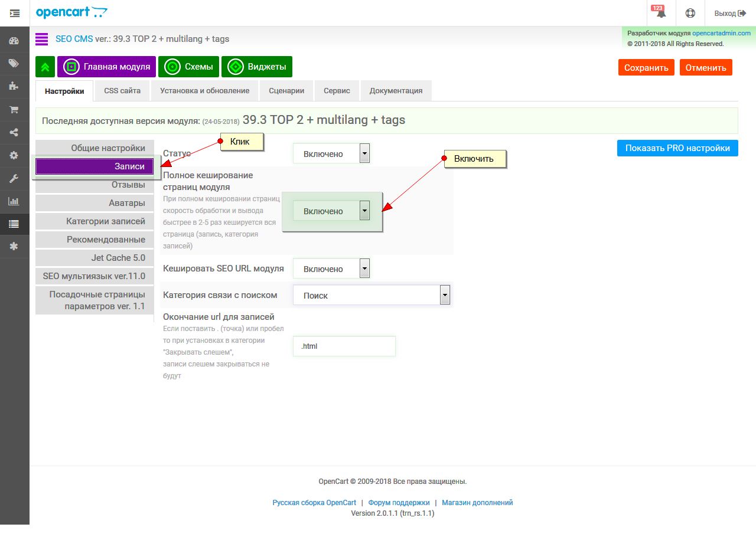The height and width of the screenshot is (537, 756).
Task: Click the © 2011-2018 All Rights Reserved text
Action: (675, 44)
